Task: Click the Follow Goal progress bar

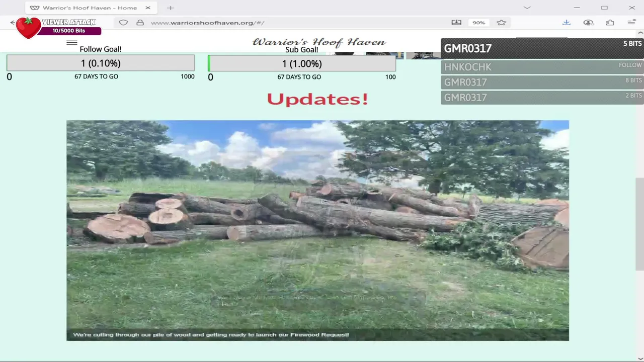Action: click(x=101, y=63)
